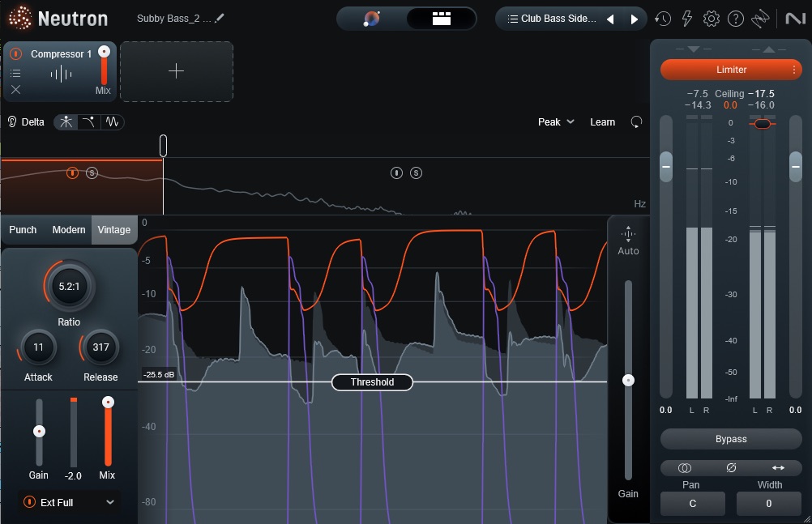Screen dimensions: 812x524
Task: Click the input gain fader handle
Action: [666, 166]
